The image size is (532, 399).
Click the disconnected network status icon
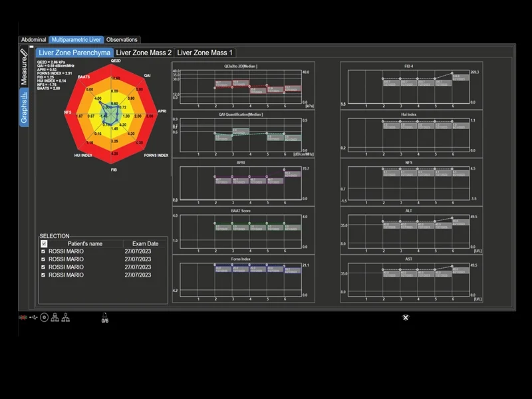click(x=23, y=318)
